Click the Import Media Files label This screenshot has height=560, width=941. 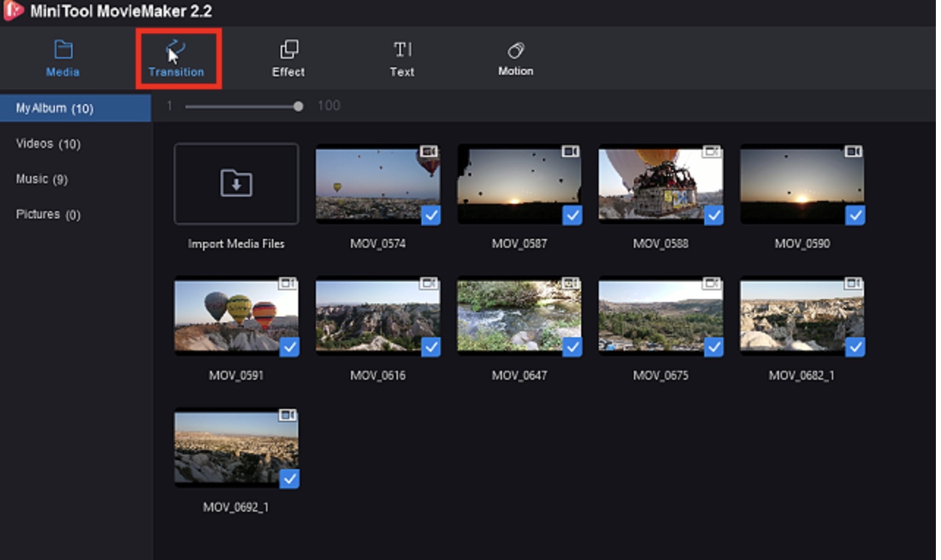(236, 243)
